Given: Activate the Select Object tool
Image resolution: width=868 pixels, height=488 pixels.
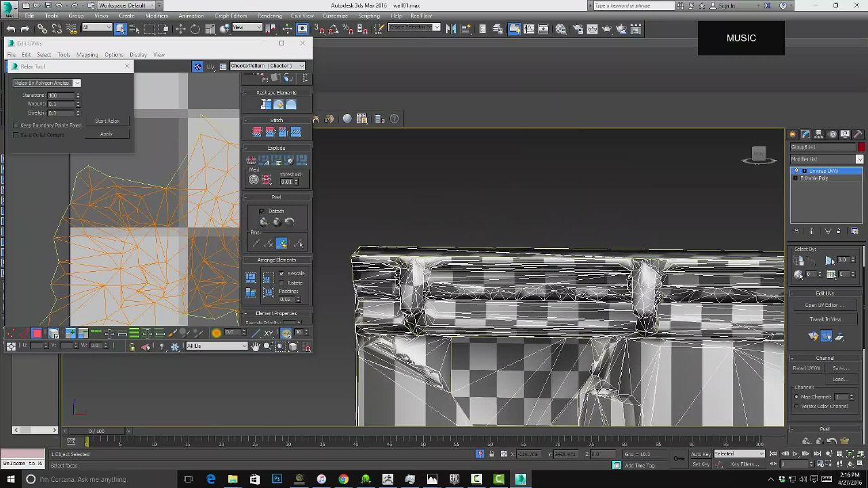Looking at the screenshot, I should [x=120, y=28].
